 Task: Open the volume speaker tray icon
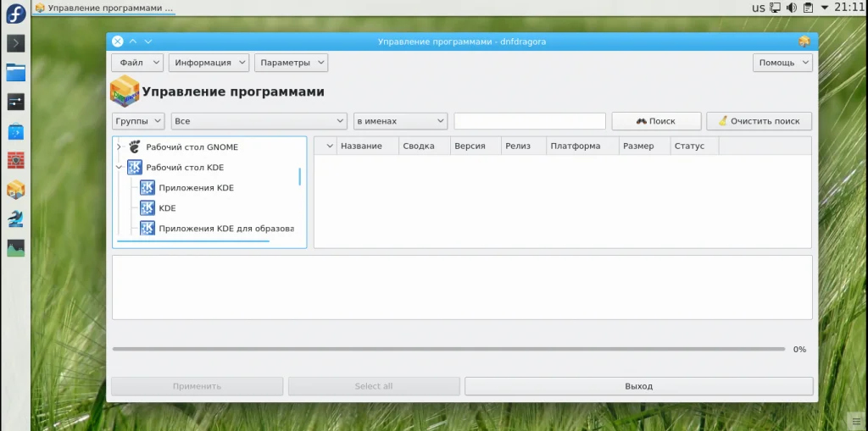point(792,8)
